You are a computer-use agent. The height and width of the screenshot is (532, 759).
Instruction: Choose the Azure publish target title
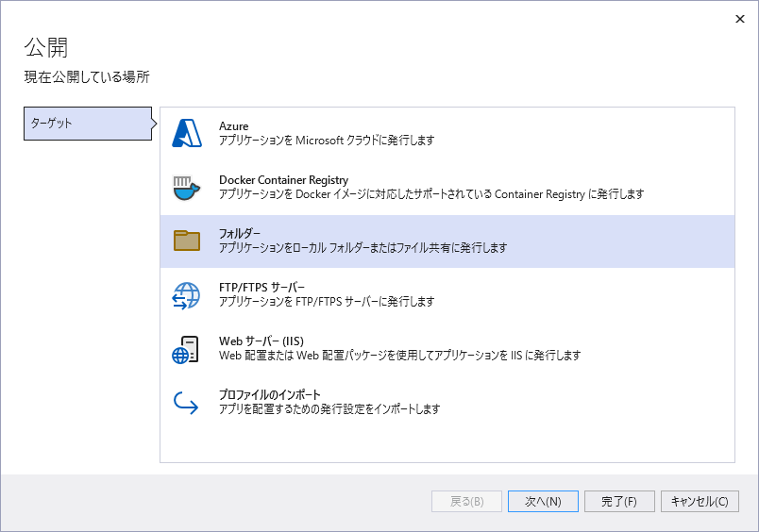pyautogui.click(x=234, y=126)
